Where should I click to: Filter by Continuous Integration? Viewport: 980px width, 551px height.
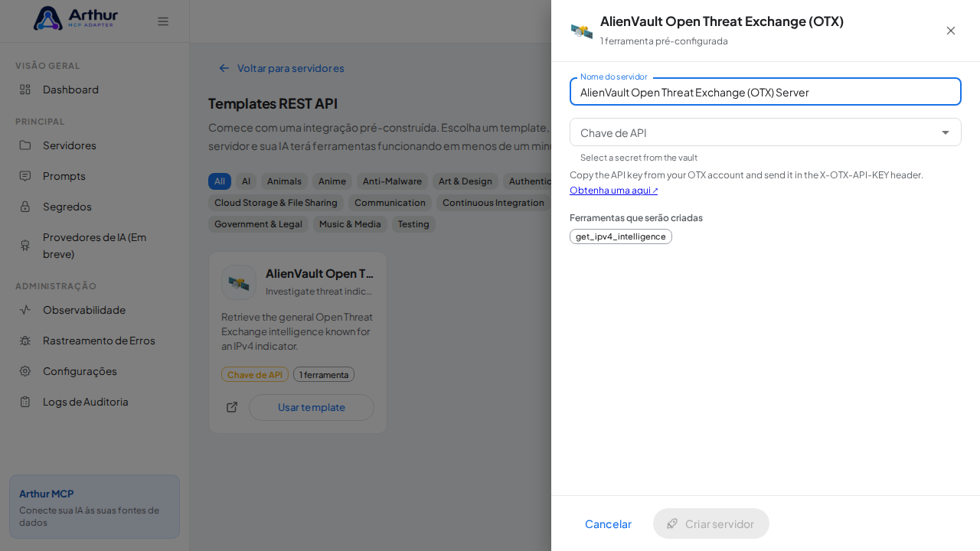point(493,203)
